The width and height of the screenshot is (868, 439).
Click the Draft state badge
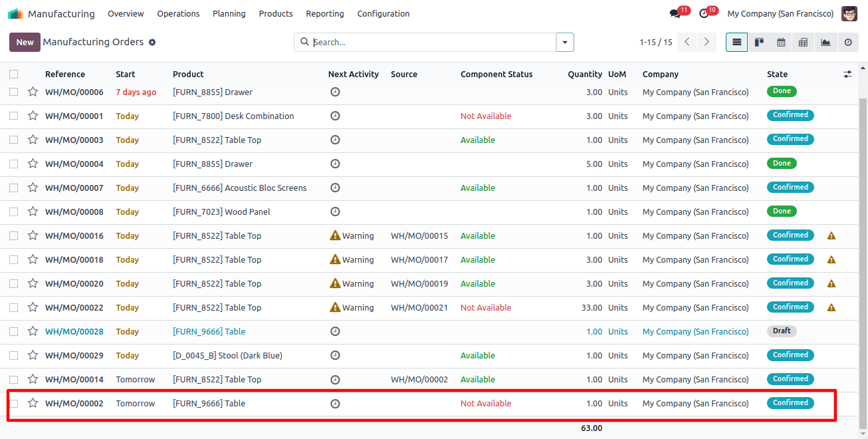782,331
